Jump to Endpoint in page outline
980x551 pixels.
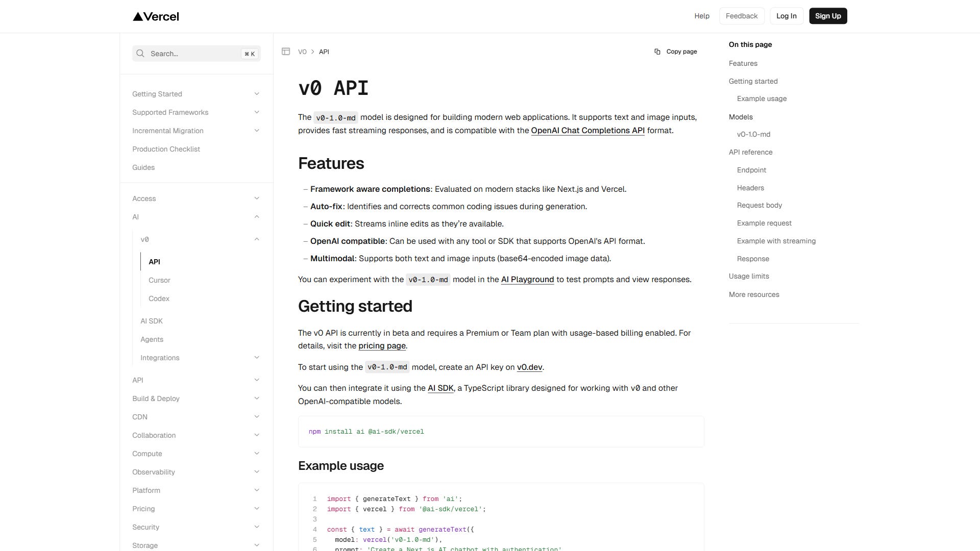751,170
